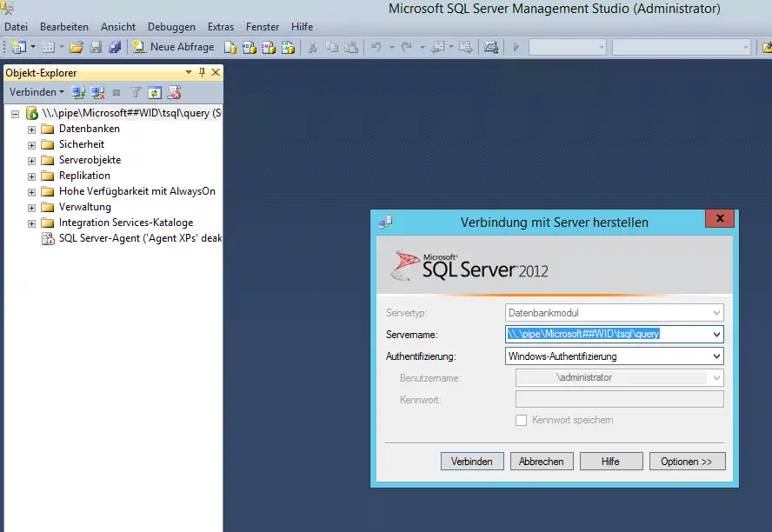Click the Hilfe button in dialog
The height and width of the screenshot is (532, 772).
[x=610, y=462]
